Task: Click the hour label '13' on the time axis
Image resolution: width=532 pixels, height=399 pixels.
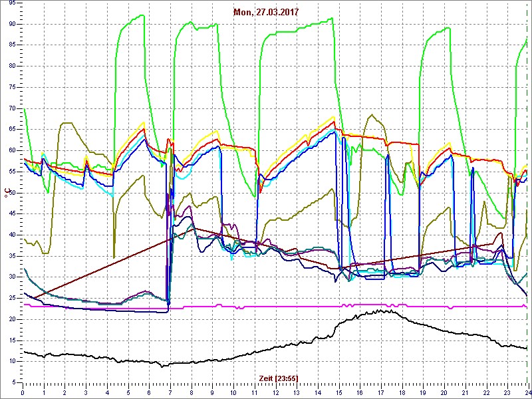Action: (x=296, y=391)
